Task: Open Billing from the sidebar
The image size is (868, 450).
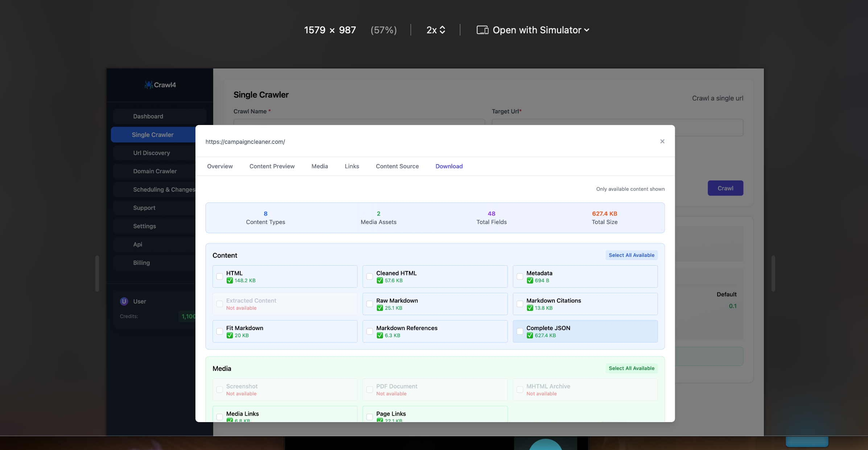Action: [x=141, y=262]
